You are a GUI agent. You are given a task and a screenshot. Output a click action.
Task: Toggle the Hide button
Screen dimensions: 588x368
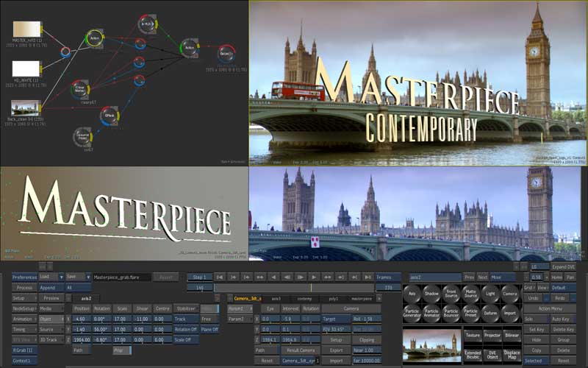point(536,339)
